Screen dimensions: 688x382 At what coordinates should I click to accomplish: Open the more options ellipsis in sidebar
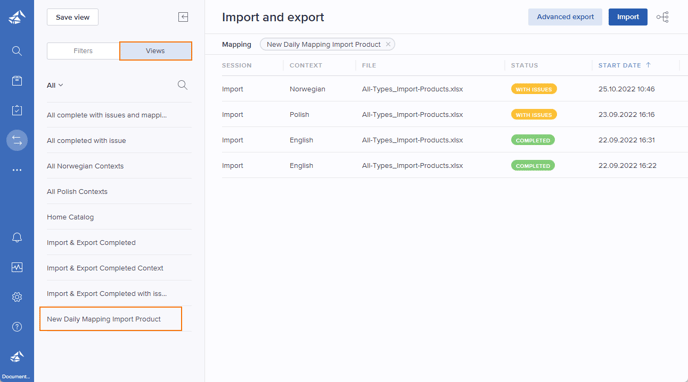click(x=17, y=170)
